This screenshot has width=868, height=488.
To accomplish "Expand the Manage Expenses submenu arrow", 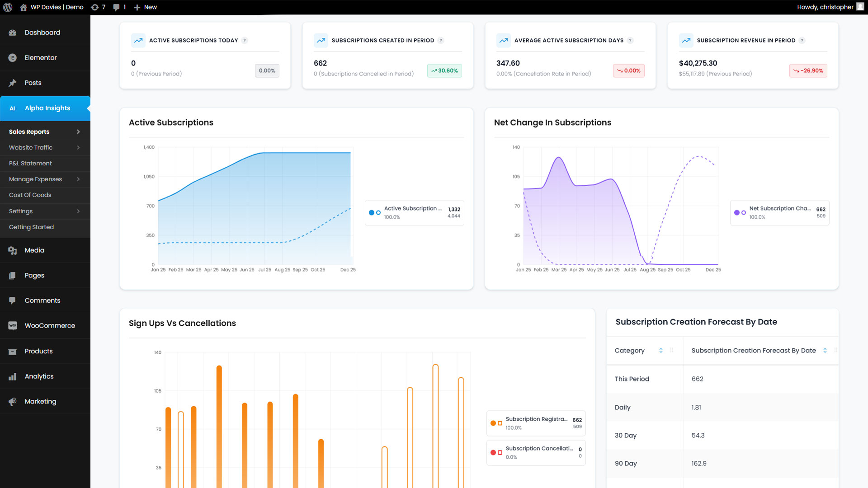I will pyautogui.click(x=78, y=179).
